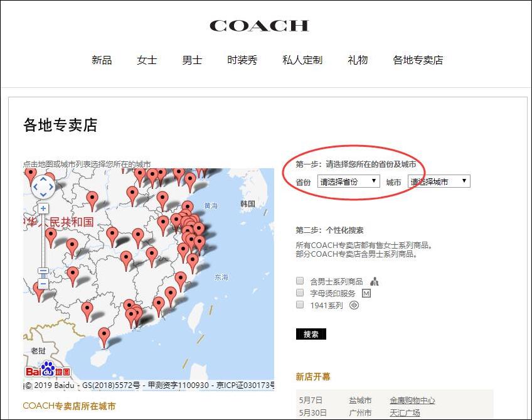The height and width of the screenshot is (420, 532).
Task: Click the black 搜索 search button
Action: (x=311, y=334)
